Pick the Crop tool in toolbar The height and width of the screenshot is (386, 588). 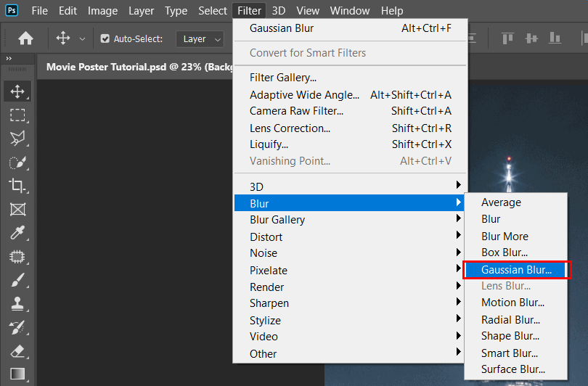(17, 186)
